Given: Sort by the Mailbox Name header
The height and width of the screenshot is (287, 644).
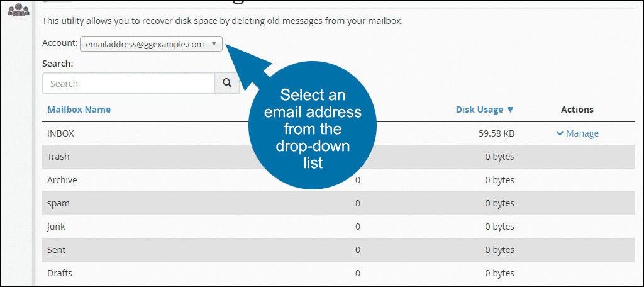Looking at the screenshot, I should tap(79, 110).
